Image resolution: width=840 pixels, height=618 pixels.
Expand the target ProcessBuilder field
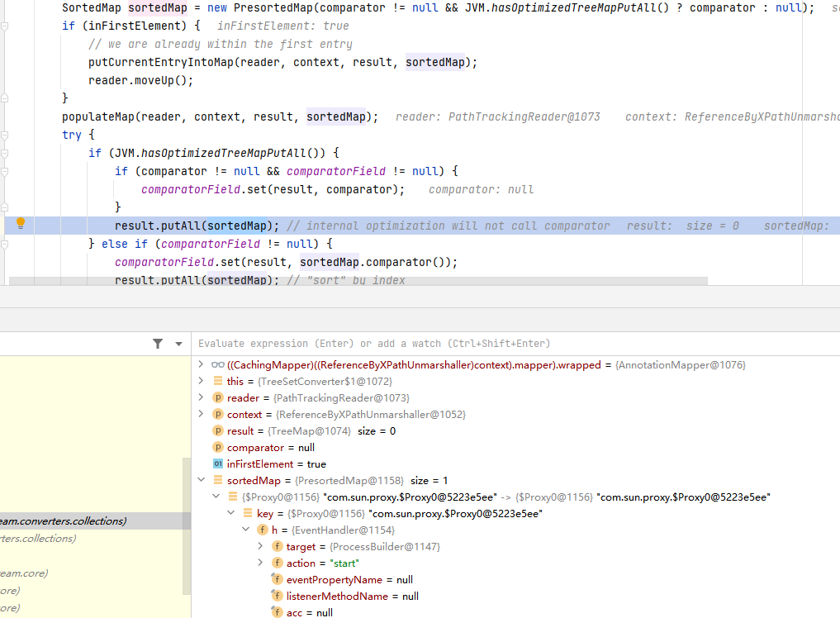pyautogui.click(x=260, y=546)
